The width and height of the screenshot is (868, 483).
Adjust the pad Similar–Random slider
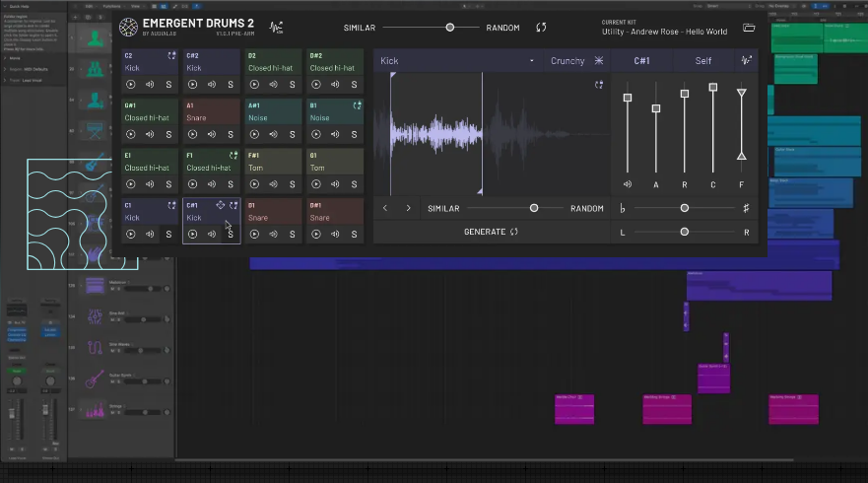click(534, 208)
